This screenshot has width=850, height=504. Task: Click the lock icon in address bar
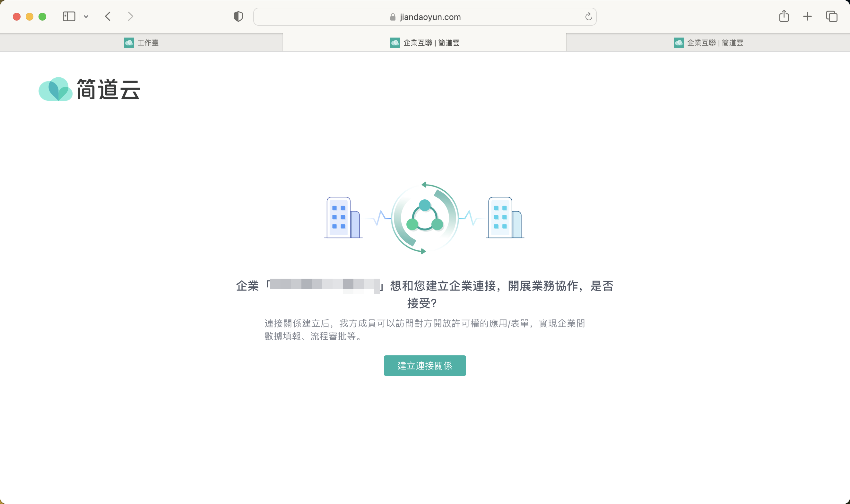point(393,17)
